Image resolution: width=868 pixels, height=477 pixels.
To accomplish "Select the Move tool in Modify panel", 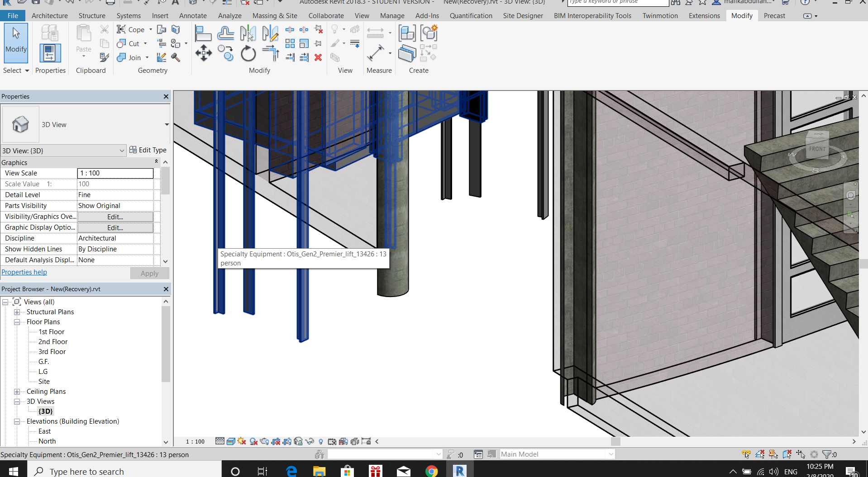I will pos(203,53).
